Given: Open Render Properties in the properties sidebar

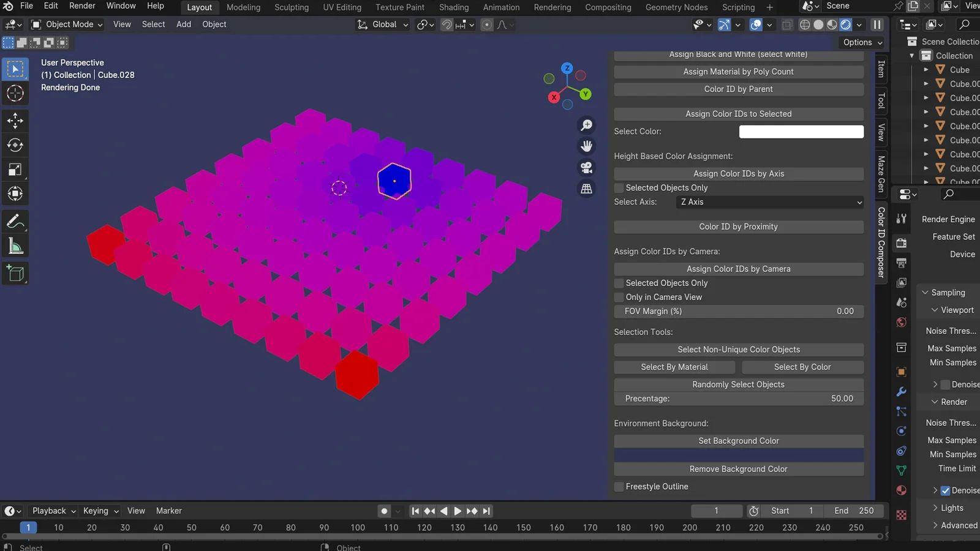Looking at the screenshot, I should point(901,243).
